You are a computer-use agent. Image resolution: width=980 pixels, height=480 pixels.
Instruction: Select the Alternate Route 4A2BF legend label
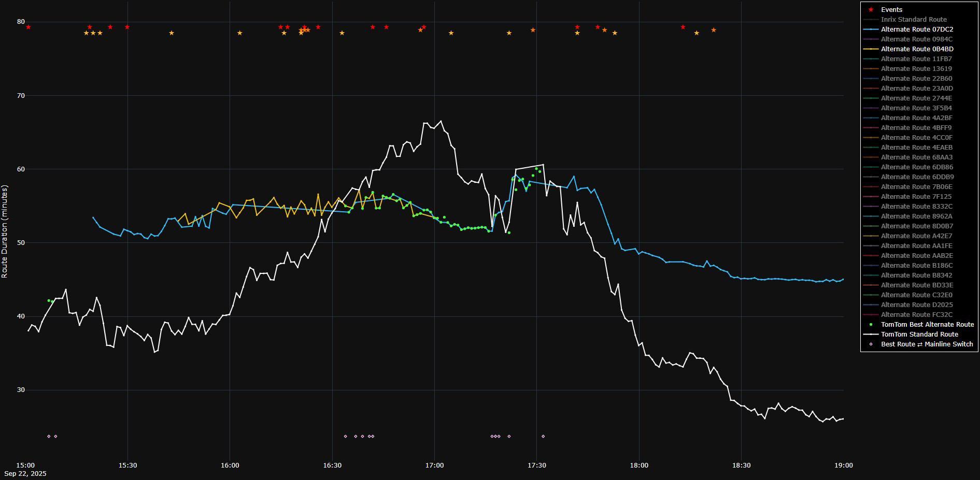pos(916,118)
